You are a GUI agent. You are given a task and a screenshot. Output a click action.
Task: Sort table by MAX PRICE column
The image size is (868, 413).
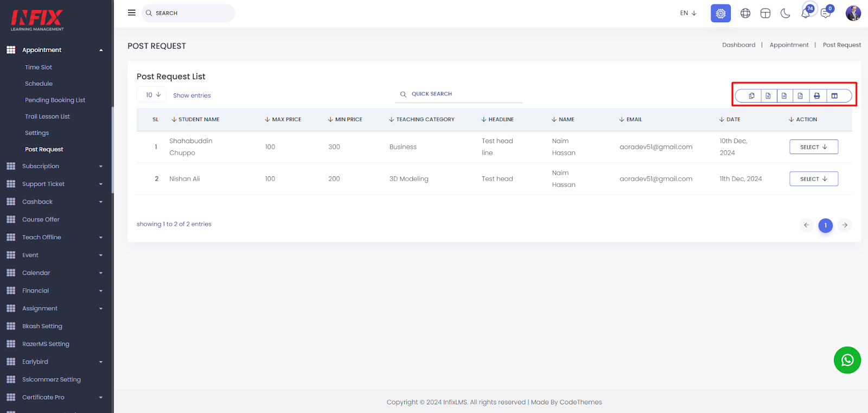(283, 119)
